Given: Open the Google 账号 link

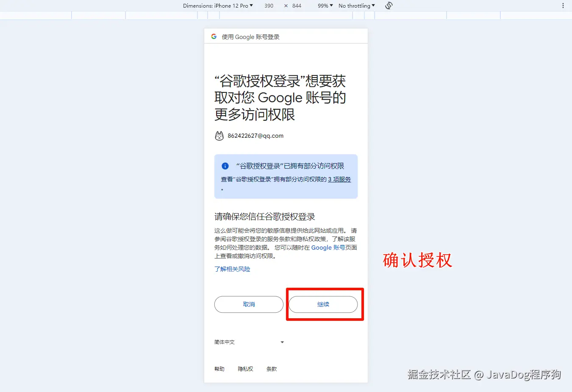Looking at the screenshot, I should 328,247.
